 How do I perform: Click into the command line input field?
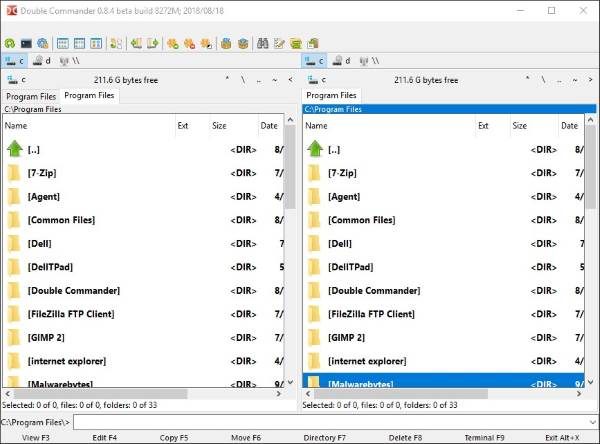(x=331, y=422)
